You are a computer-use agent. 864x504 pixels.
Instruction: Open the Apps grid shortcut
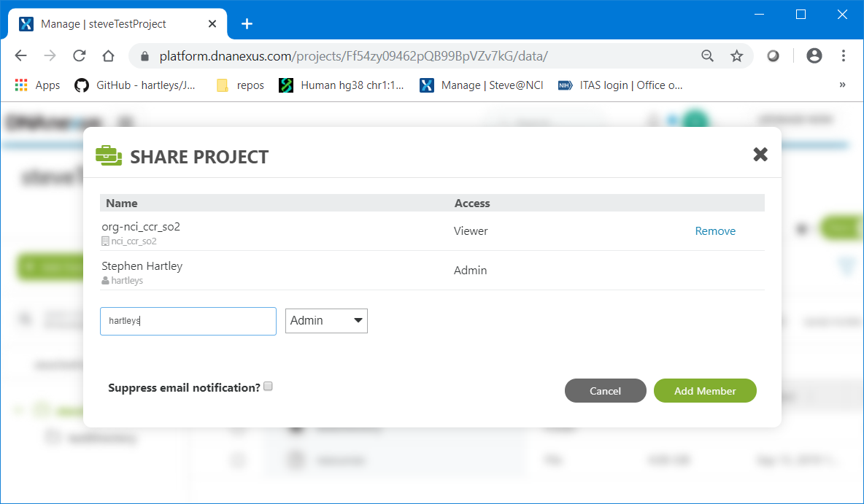pos(37,85)
